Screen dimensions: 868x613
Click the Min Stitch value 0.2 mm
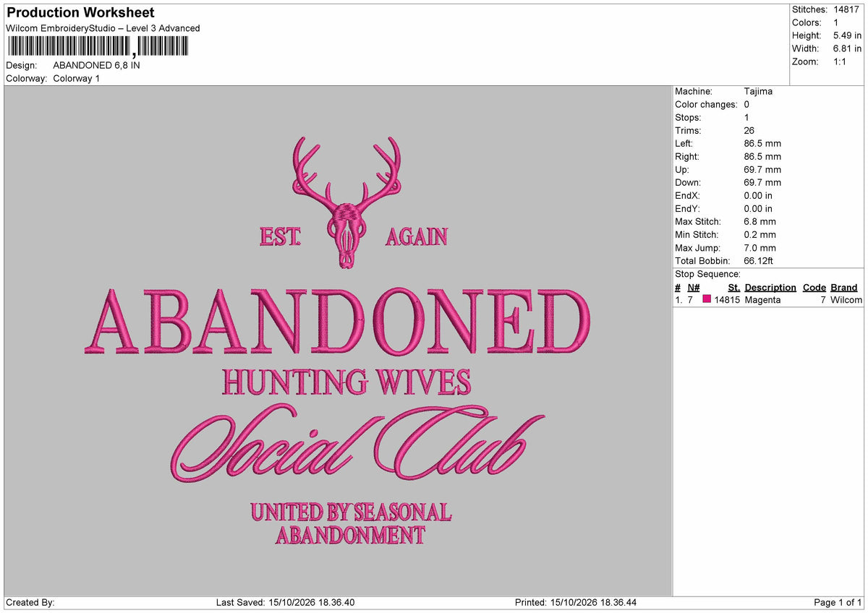tap(759, 234)
